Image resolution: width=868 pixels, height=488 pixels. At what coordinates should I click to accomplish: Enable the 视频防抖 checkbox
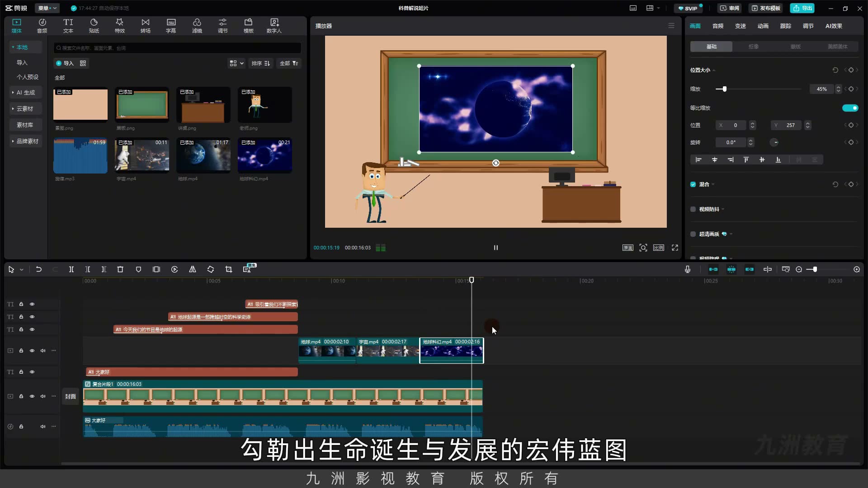coord(693,209)
